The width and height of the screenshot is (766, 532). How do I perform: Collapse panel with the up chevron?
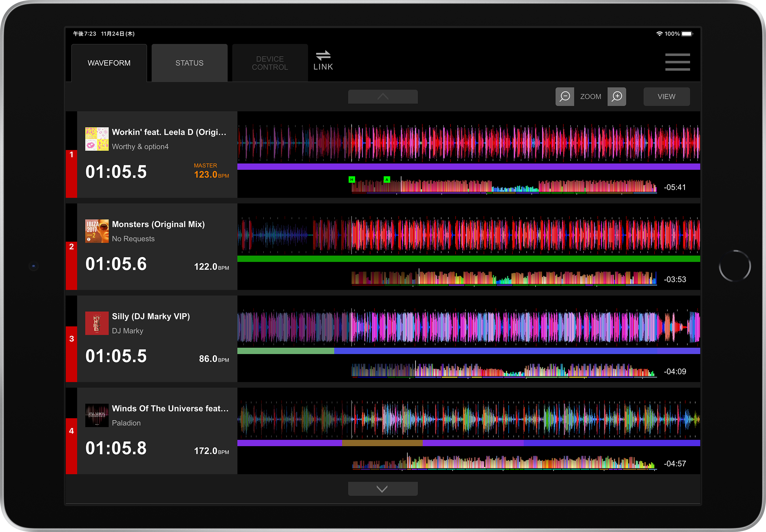383,97
